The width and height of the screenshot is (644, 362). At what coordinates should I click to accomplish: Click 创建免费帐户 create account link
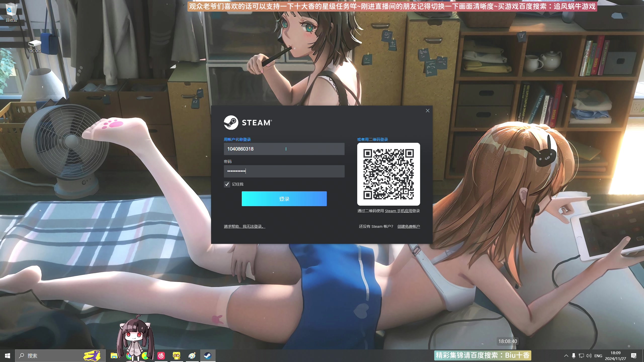(409, 227)
